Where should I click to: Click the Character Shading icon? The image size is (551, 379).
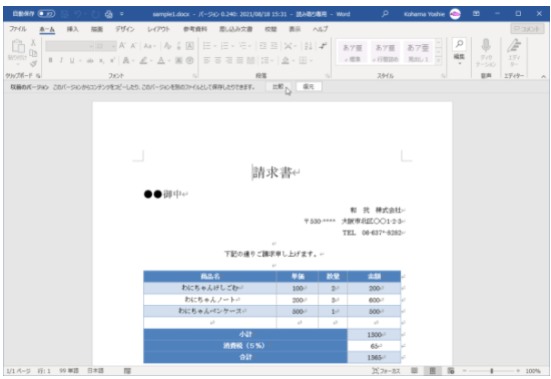coord(179,60)
